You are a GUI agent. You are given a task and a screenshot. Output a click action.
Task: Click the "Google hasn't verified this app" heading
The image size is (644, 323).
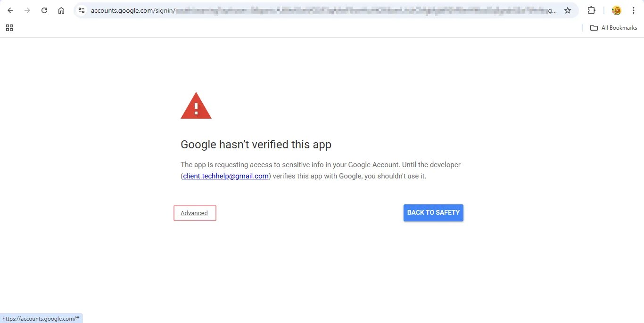pos(256,145)
